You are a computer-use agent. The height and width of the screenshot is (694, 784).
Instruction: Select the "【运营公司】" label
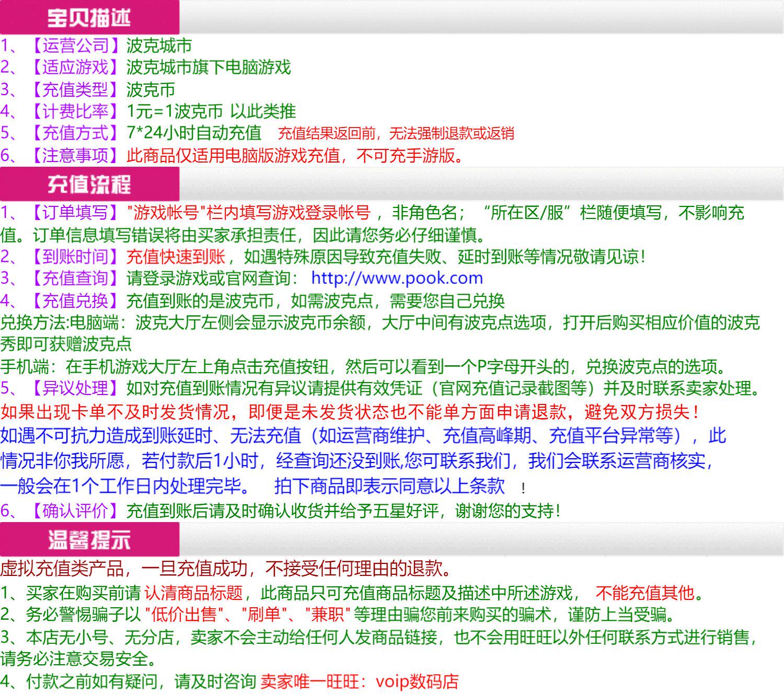pyautogui.click(x=75, y=46)
